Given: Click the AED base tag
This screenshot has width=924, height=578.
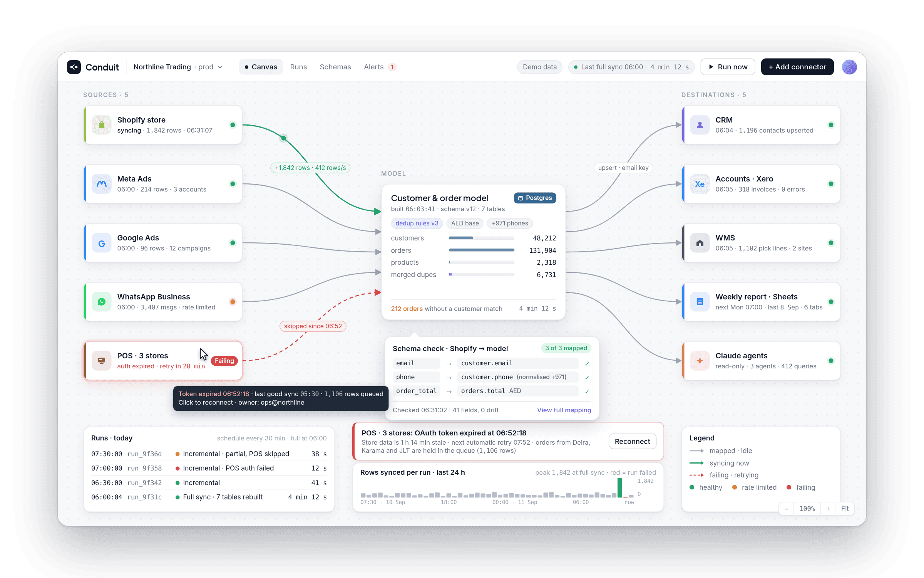Looking at the screenshot, I should point(465,223).
